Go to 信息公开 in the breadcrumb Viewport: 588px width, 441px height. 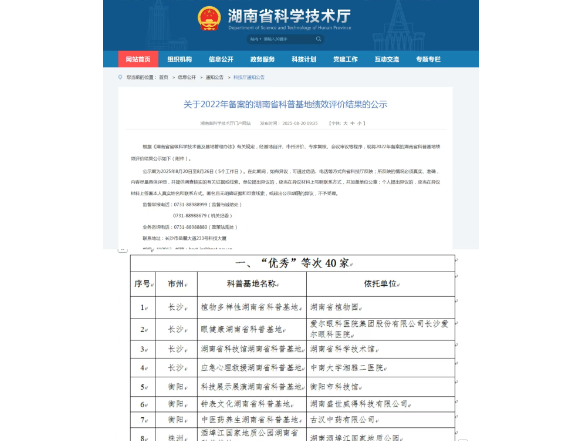[187, 77]
